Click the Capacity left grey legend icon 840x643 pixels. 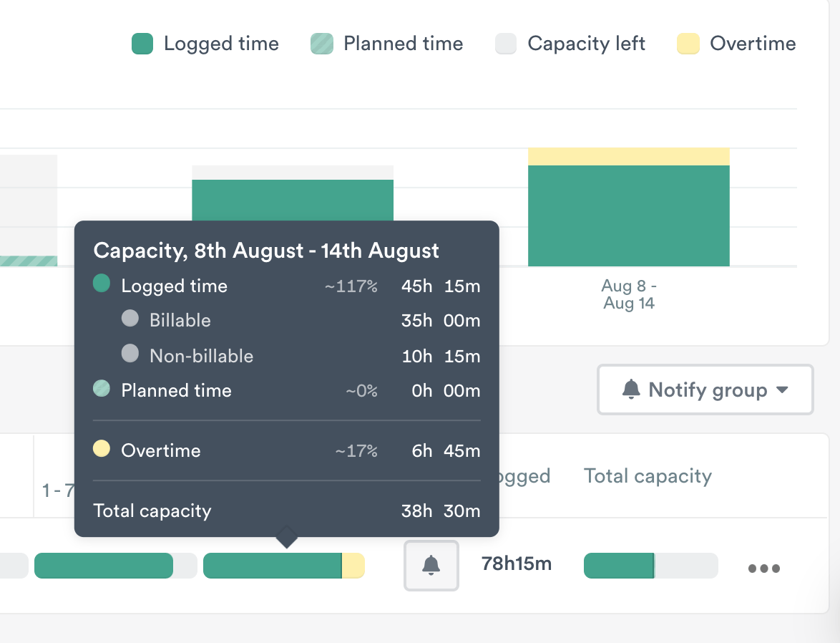[506, 44]
